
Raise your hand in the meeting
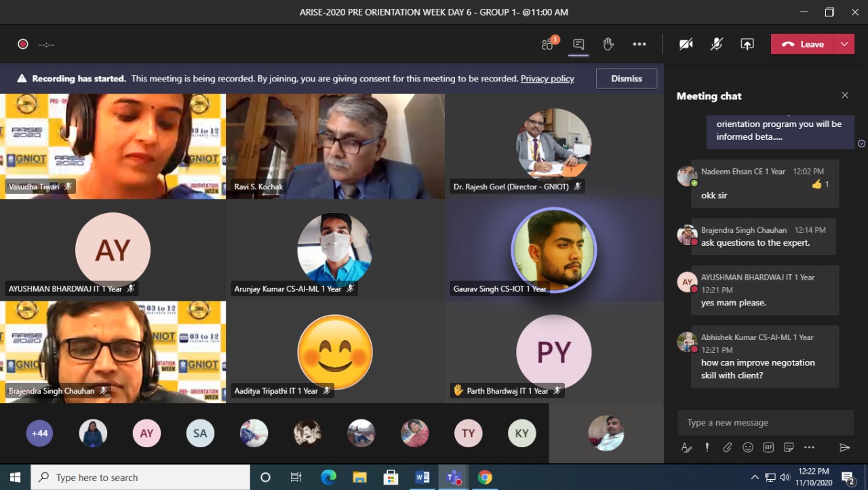click(x=608, y=44)
